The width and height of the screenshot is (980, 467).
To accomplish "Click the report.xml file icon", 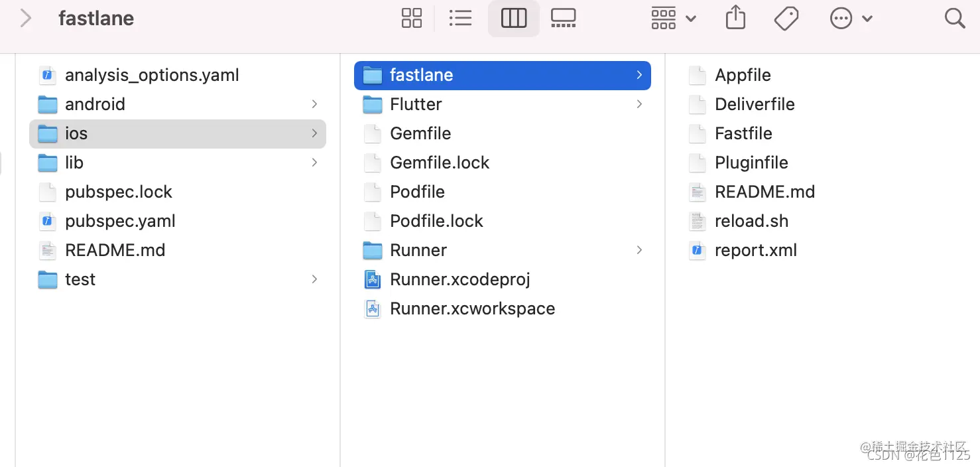I will tap(697, 250).
